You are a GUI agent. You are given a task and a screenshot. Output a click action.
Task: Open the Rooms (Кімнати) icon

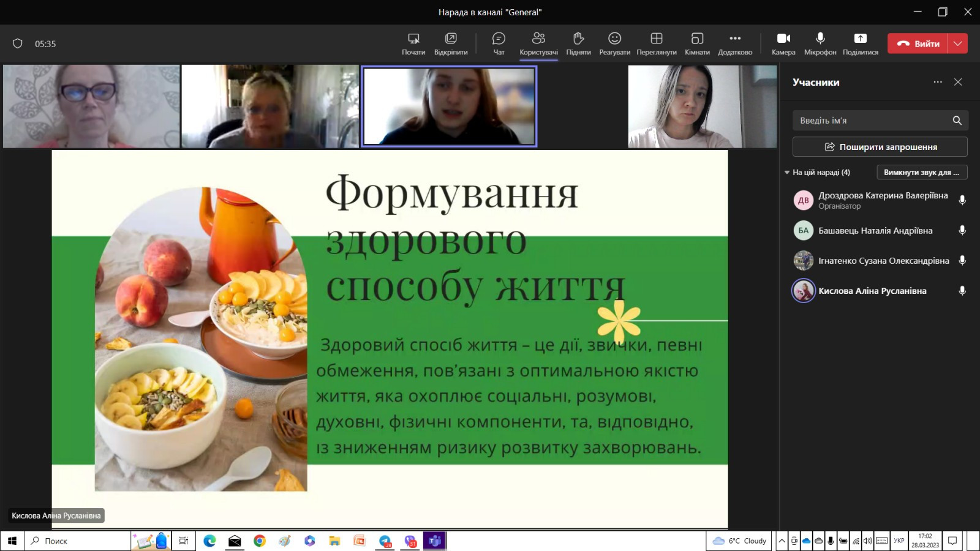[697, 43]
